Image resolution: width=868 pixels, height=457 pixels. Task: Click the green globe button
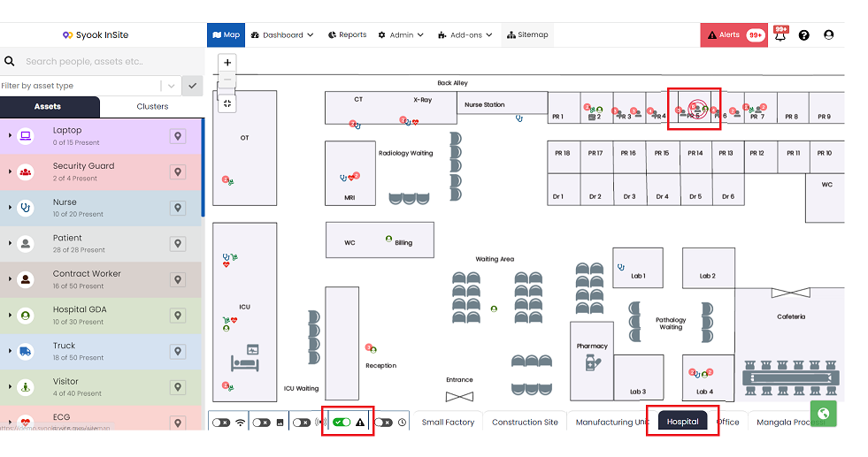click(823, 414)
